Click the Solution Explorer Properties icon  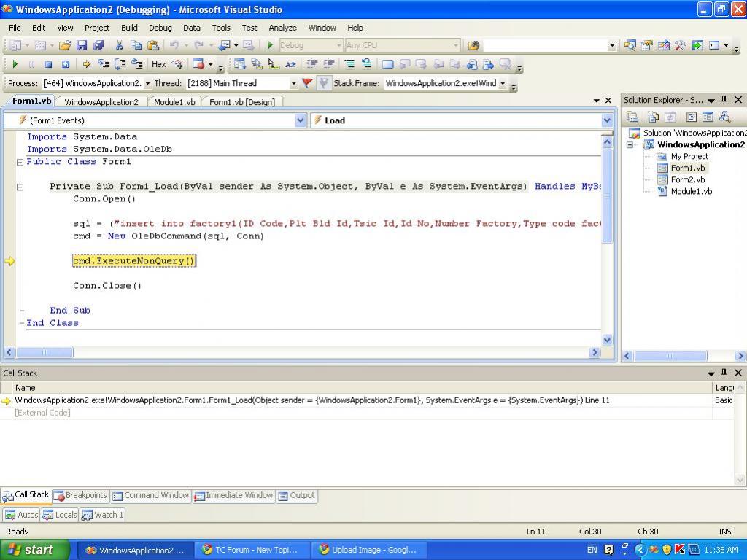[632, 117]
